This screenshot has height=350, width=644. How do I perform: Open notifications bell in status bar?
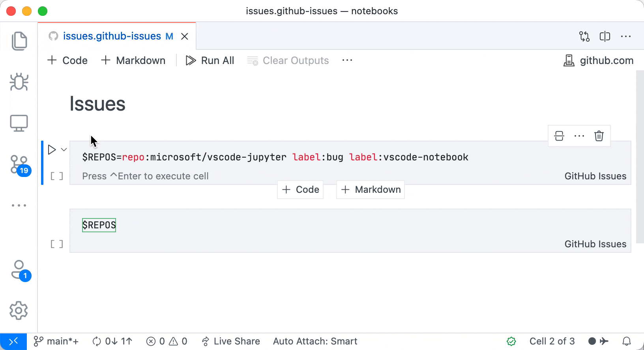(x=626, y=341)
